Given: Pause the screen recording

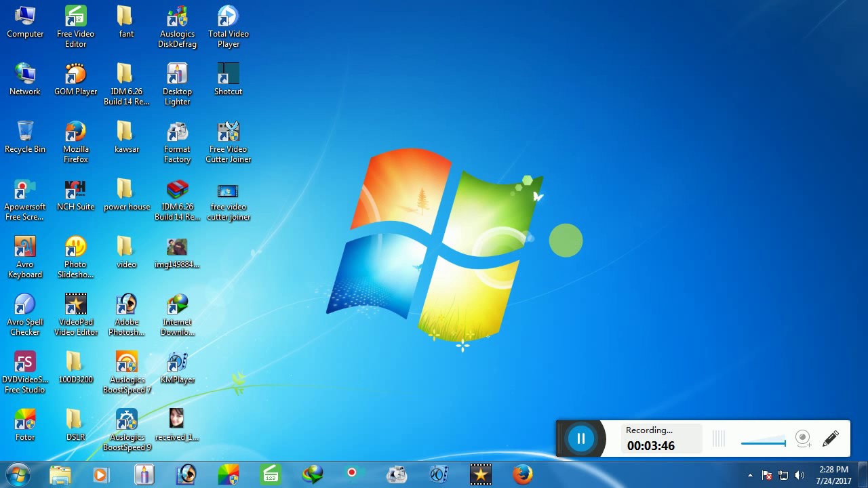Looking at the screenshot, I should [x=580, y=439].
